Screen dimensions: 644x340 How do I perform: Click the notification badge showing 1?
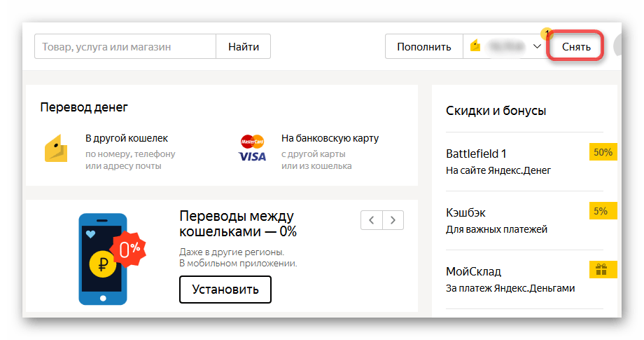pos(547,32)
